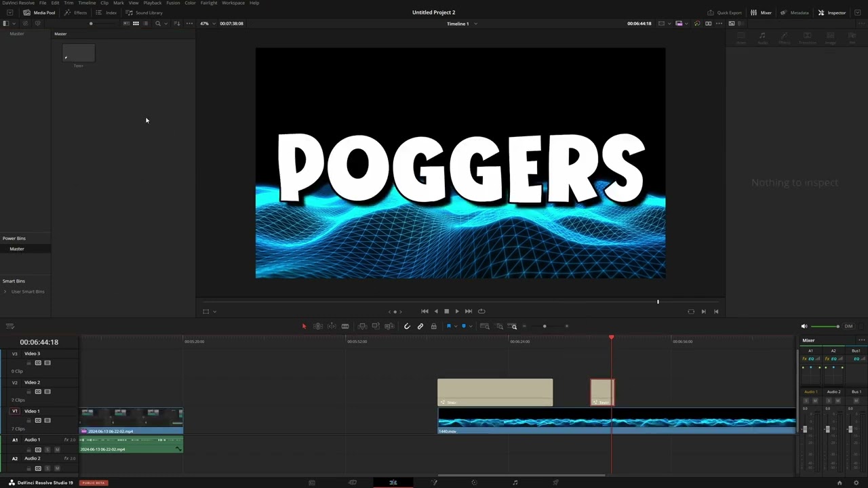Select the highlighted text clip on Video 2
This screenshot has height=488, width=868.
[602, 392]
